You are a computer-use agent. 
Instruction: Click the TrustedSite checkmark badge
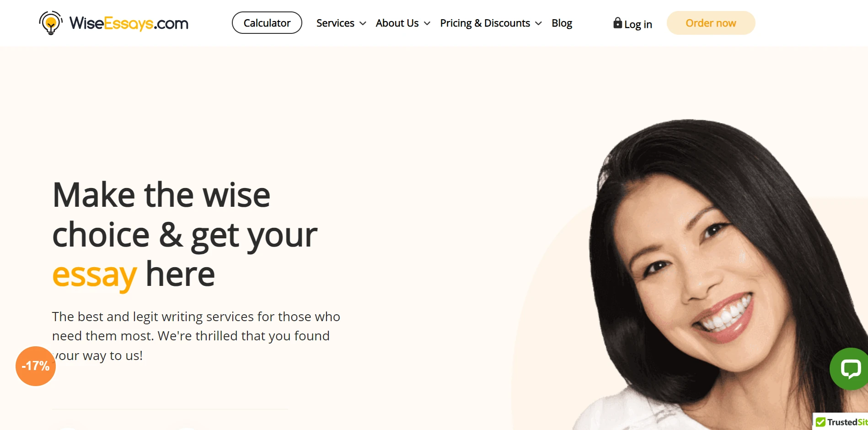pyautogui.click(x=841, y=422)
